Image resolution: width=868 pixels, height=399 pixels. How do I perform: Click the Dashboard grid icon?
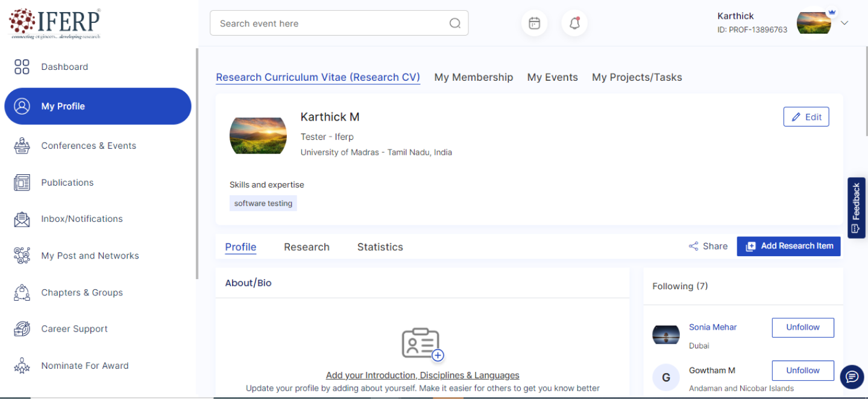[x=22, y=67]
